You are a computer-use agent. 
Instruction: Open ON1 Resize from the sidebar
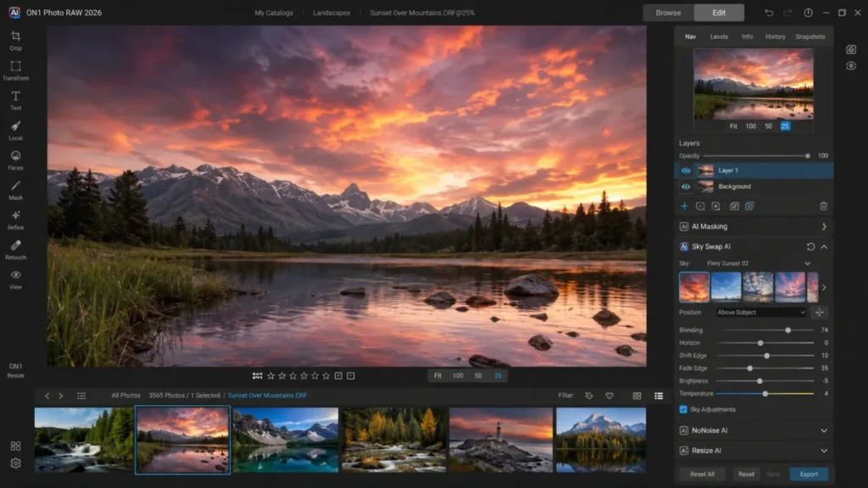point(15,371)
